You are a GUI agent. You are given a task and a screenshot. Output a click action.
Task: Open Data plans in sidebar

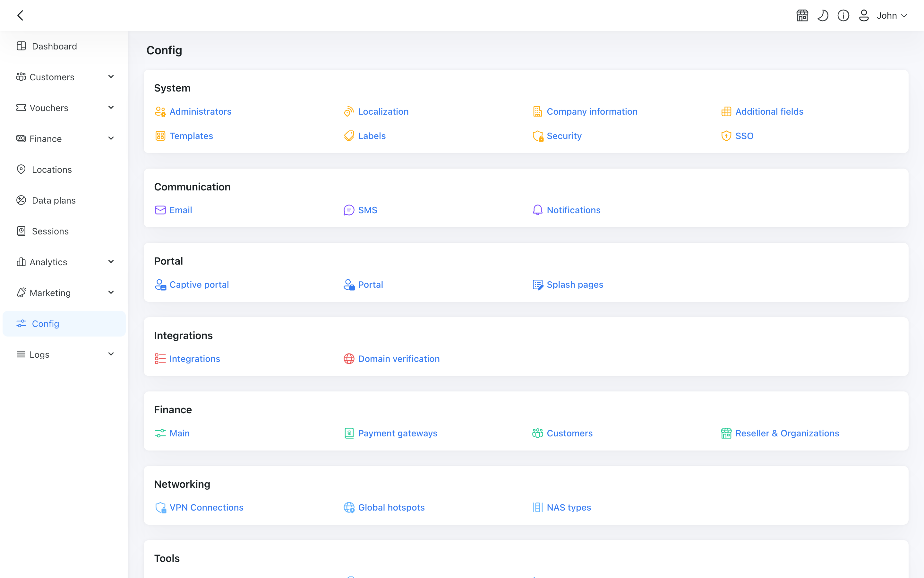click(64, 200)
